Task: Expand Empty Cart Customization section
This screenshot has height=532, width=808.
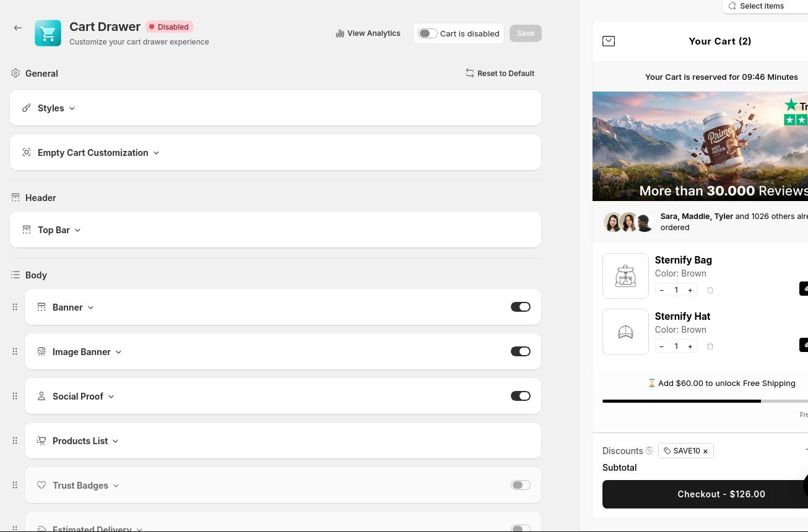Action: (x=98, y=153)
